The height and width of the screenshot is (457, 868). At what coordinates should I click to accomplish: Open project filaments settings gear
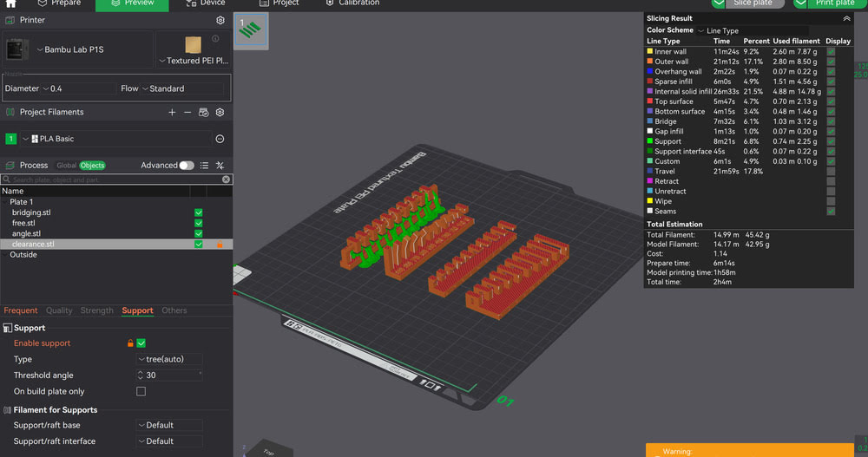[220, 112]
